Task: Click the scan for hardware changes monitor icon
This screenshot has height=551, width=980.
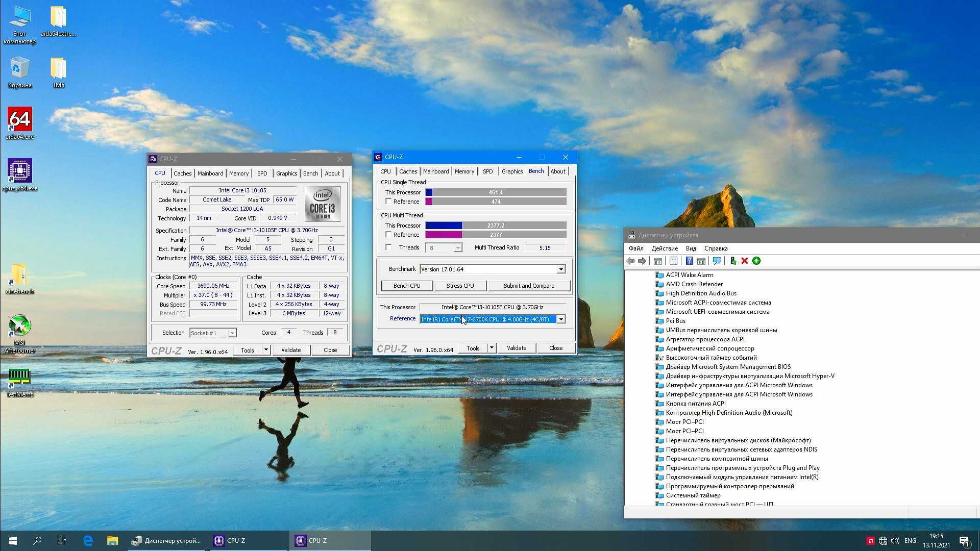Action: (717, 261)
